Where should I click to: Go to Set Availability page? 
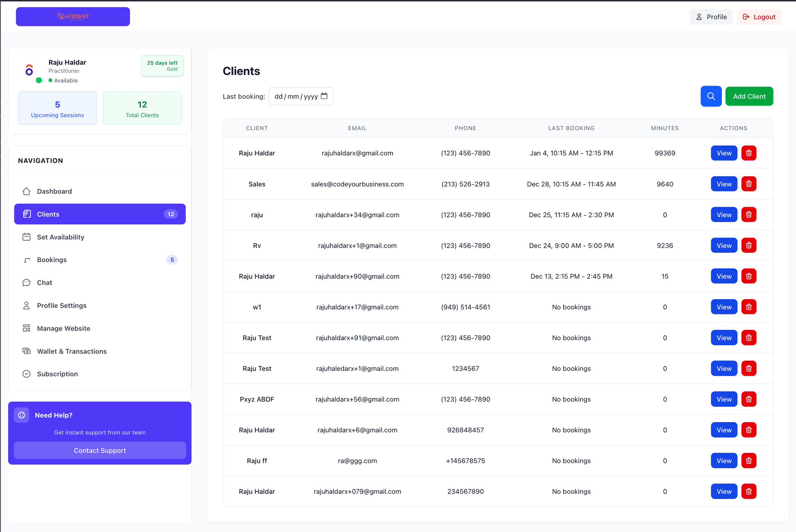61,237
